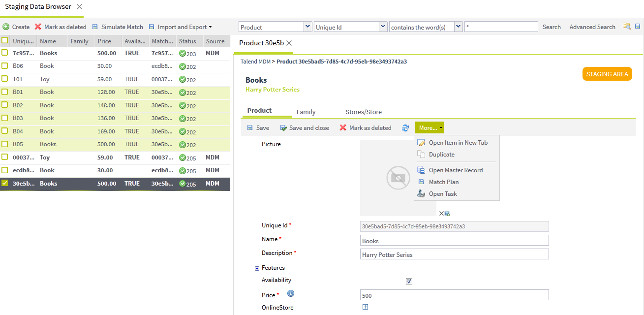Click the Create icon in the list toolbar
Image resolution: width=644 pixels, height=315 pixels.
coord(6,27)
